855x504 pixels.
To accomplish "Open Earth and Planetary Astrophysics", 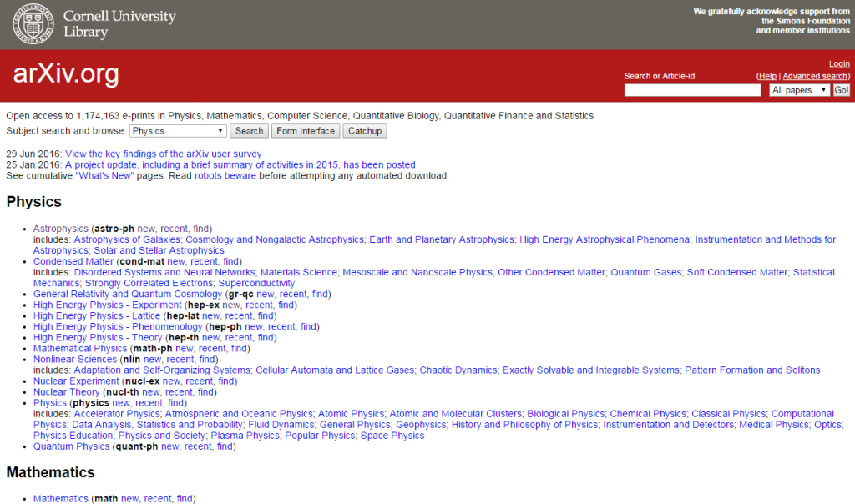I will 441,239.
